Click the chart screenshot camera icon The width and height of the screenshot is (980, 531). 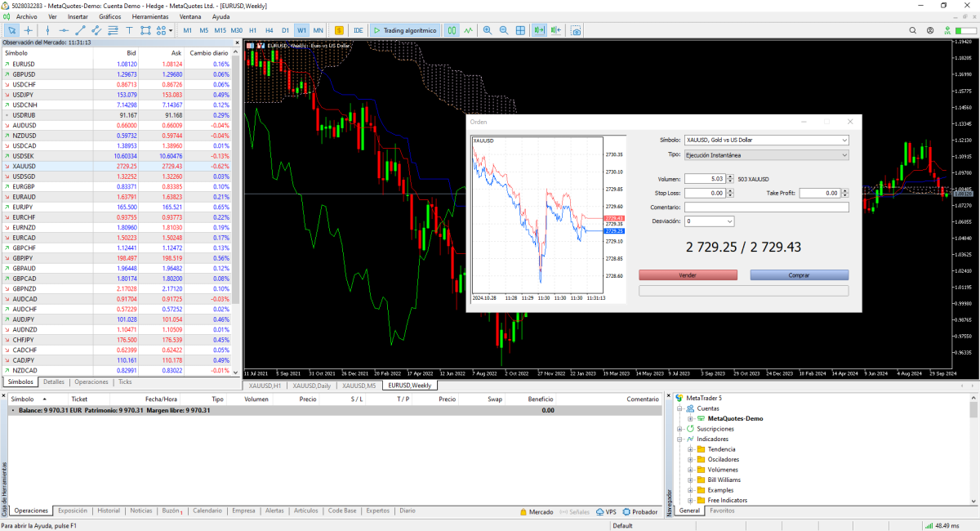576,30
